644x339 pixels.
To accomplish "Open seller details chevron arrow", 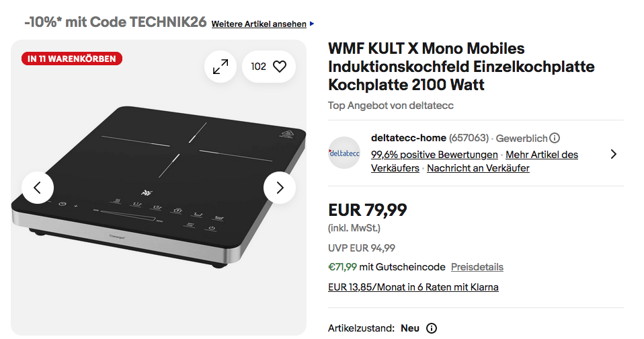I will (x=613, y=154).
